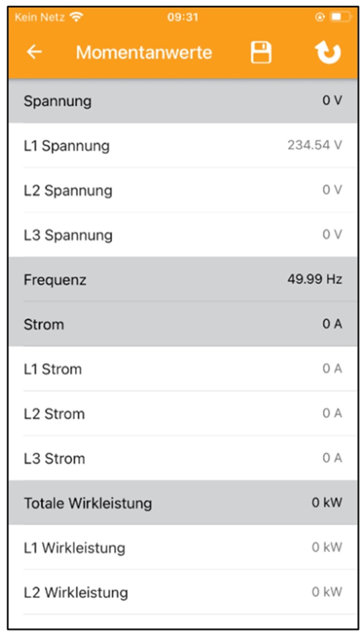Image resolution: width=364 pixels, height=635 pixels.
Task: Tap the L2 Strom row
Action: (182, 413)
